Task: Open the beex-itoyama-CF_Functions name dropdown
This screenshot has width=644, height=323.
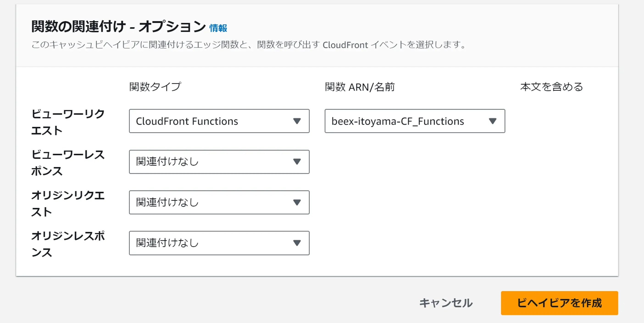Action: (x=415, y=121)
